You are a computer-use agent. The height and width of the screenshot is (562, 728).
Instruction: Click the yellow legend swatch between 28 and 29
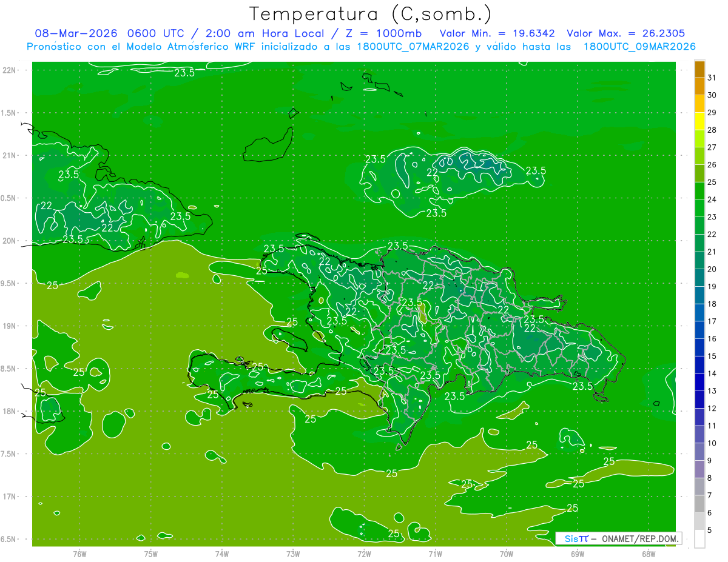[x=699, y=121]
